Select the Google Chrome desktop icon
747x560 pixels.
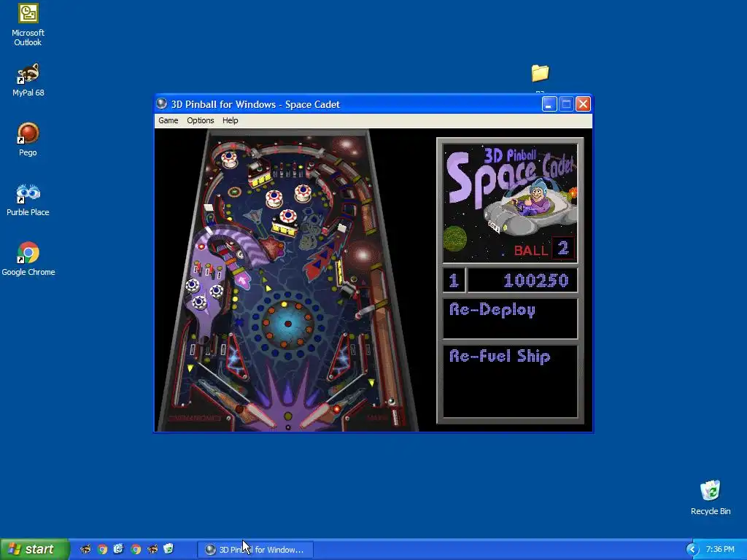28,259
